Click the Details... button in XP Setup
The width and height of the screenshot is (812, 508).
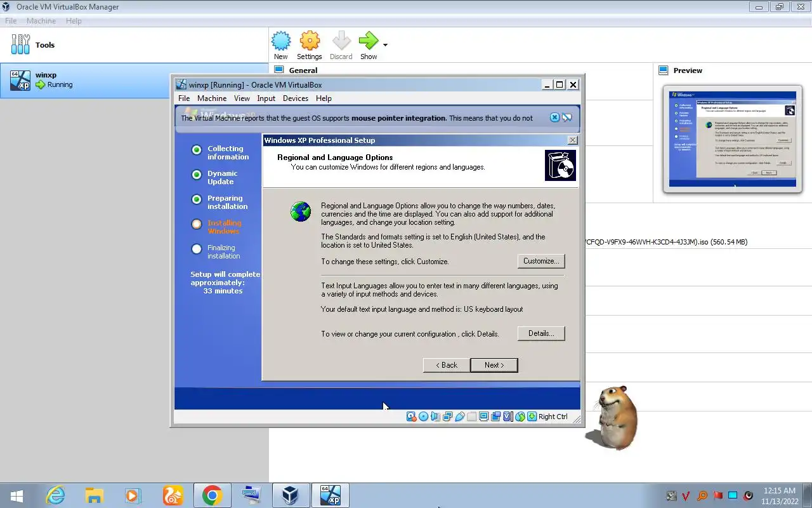pyautogui.click(x=541, y=333)
